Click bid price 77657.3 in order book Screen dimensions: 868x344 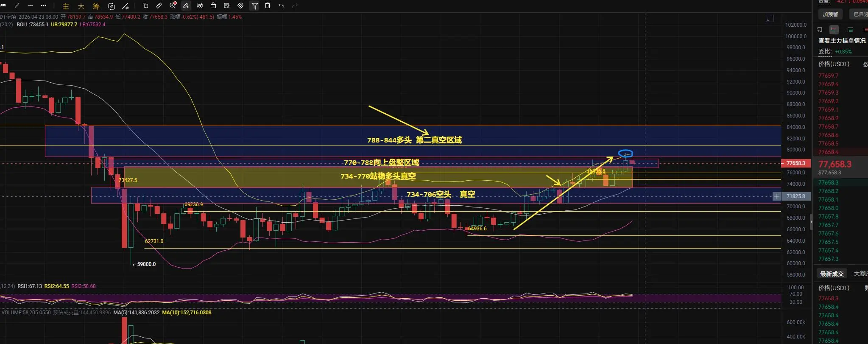[828, 259]
